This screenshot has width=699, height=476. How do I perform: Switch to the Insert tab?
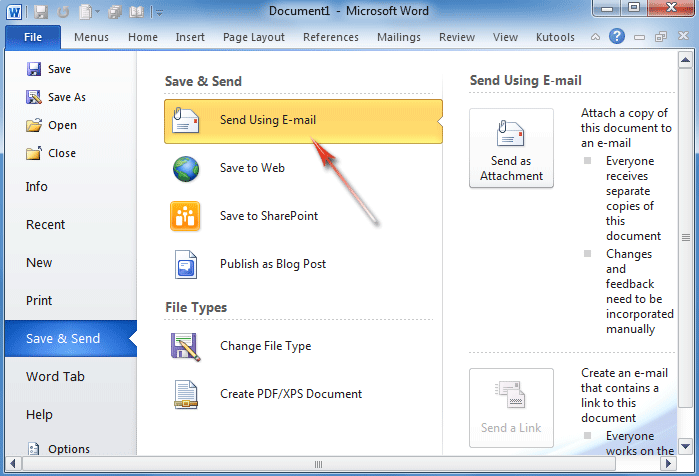click(x=190, y=37)
